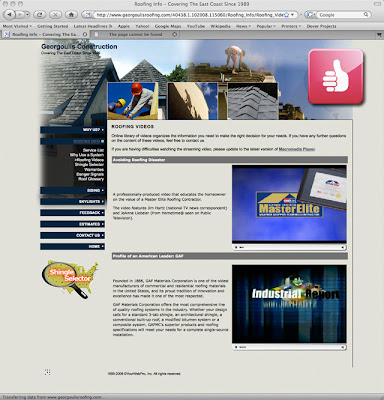Expand the Popular bookmarks folder
Viewport: 384px width, 400px height.
point(266,26)
